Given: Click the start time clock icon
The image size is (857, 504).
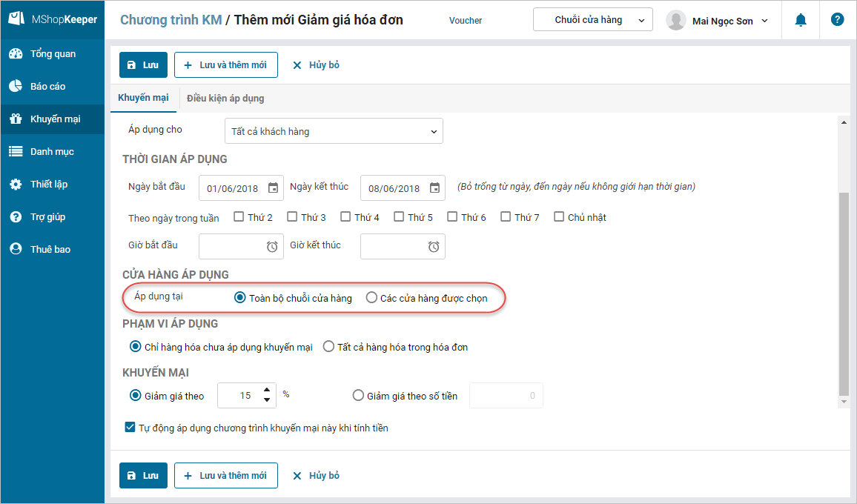Looking at the screenshot, I should [x=272, y=247].
